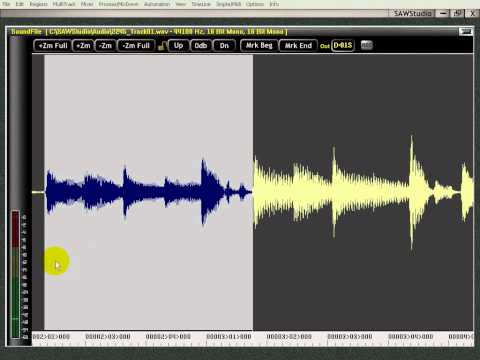Click timeline position 00003>01>000
This screenshot has height=360, width=480.
click(x=229, y=337)
